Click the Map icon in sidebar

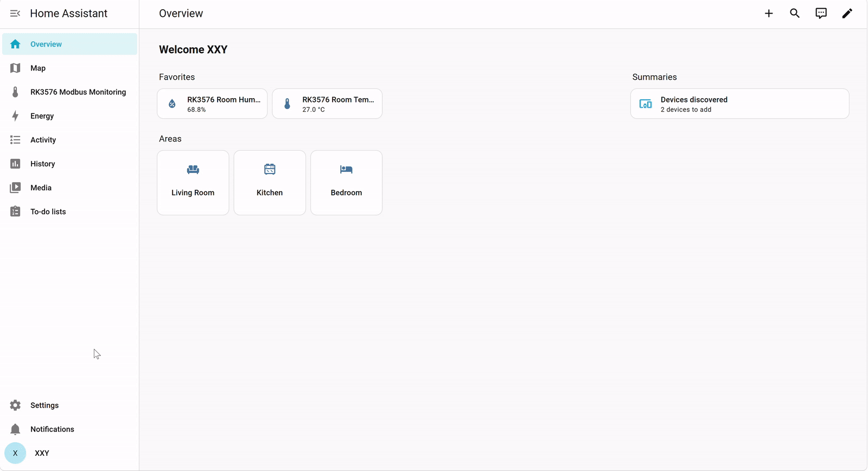coord(15,68)
